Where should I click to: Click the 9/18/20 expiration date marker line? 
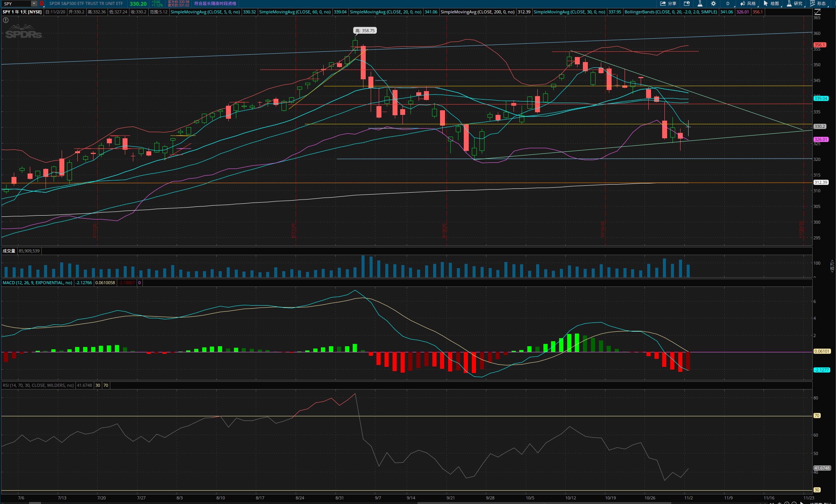(x=447, y=130)
